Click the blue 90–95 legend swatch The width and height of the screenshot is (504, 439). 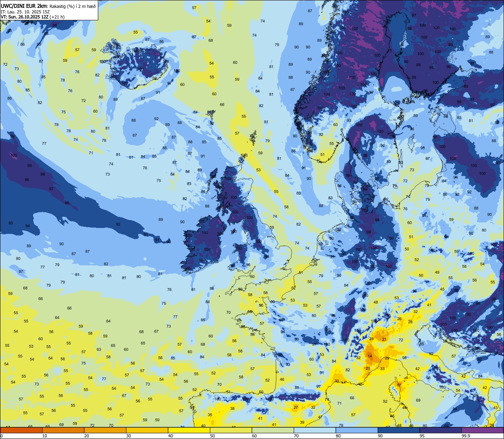click(398, 430)
